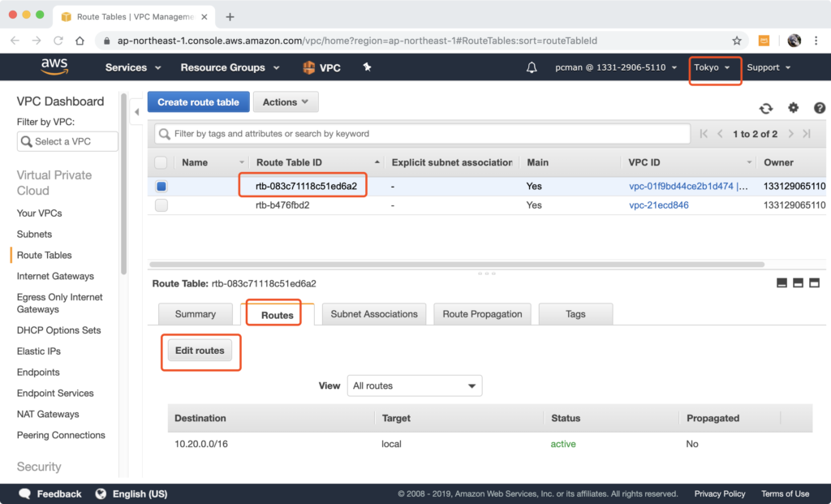Screen dimensions: 831x504
Task: Open the orange browser extension icon
Action: click(x=764, y=41)
